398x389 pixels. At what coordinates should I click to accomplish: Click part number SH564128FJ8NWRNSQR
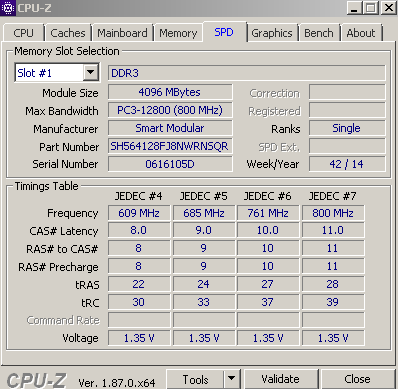pyautogui.click(x=170, y=146)
